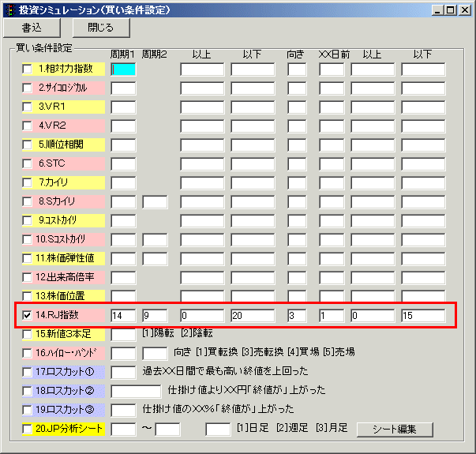Check the 3.VR1 condition

pos(27,107)
